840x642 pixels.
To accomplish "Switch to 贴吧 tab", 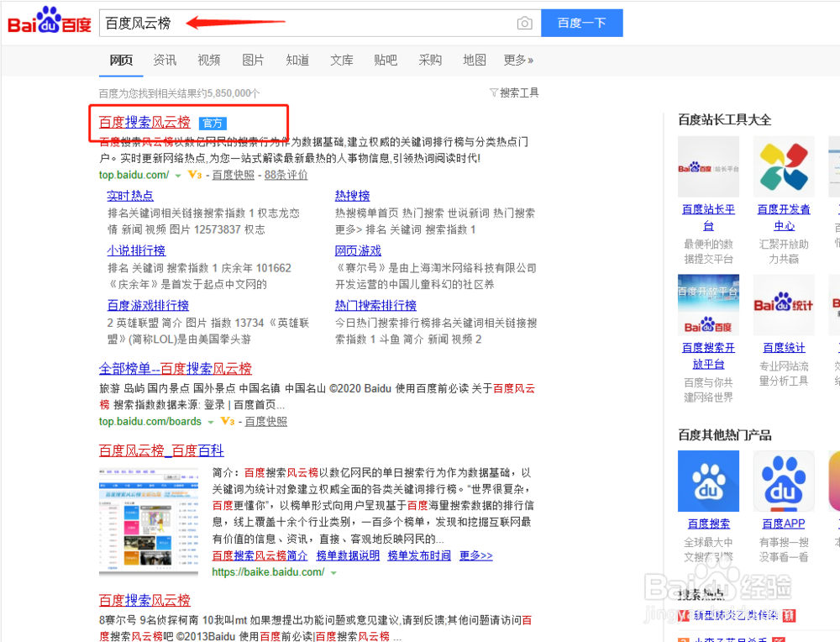I will click(x=386, y=60).
